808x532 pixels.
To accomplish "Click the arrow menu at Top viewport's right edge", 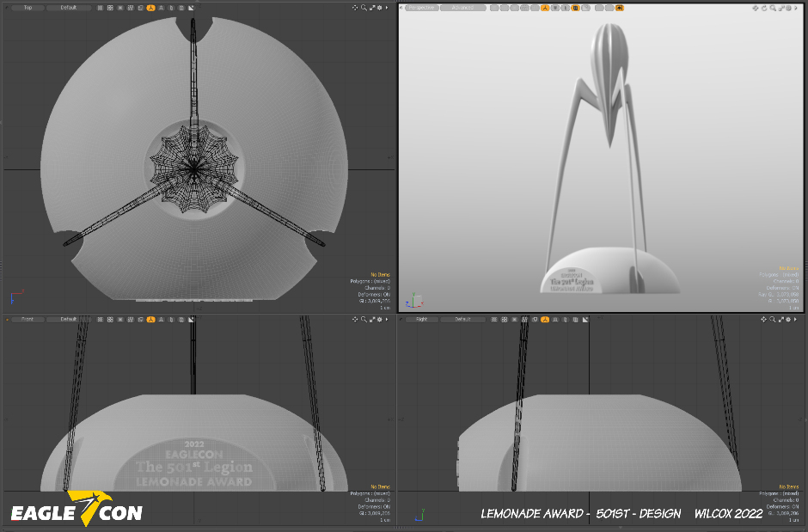I will tap(387, 8).
